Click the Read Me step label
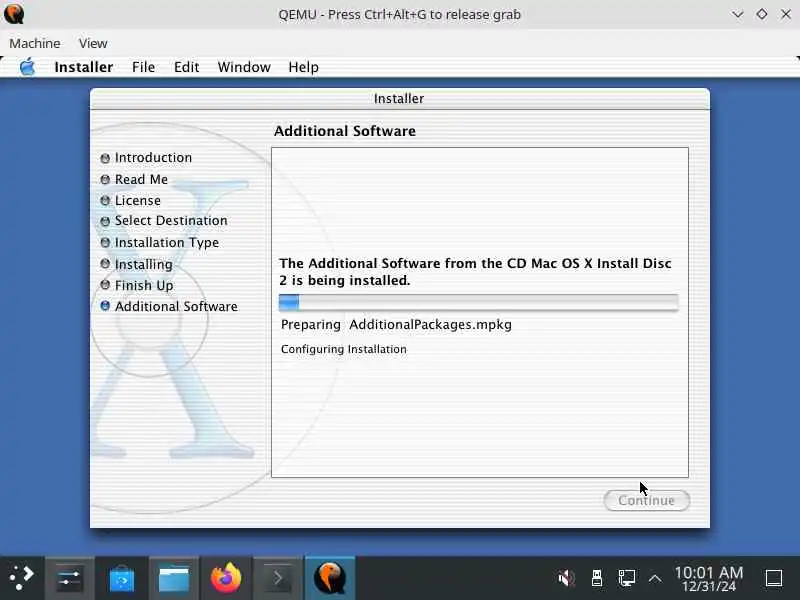The height and width of the screenshot is (600, 800). (x=141, y=180)
